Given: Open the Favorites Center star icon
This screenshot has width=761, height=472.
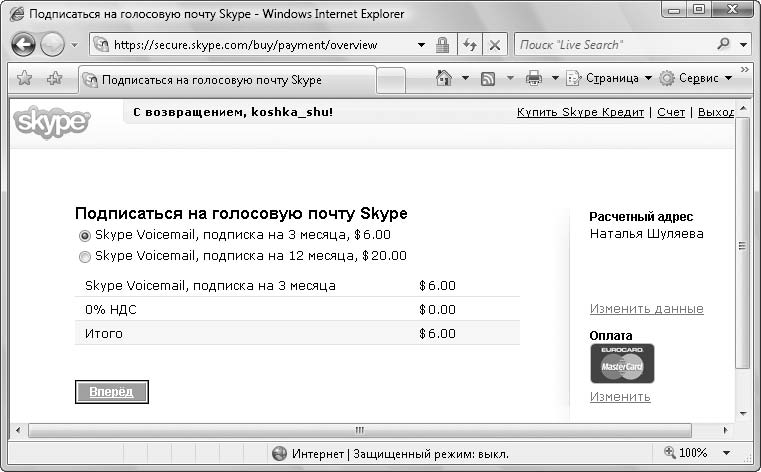Looking at the screenshot, I should tap(24, 78).
